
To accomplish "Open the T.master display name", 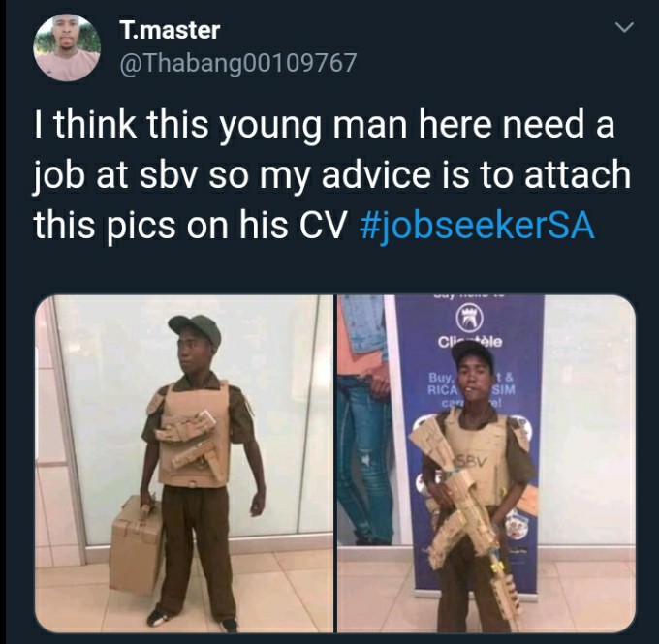I will coord(170,30).
